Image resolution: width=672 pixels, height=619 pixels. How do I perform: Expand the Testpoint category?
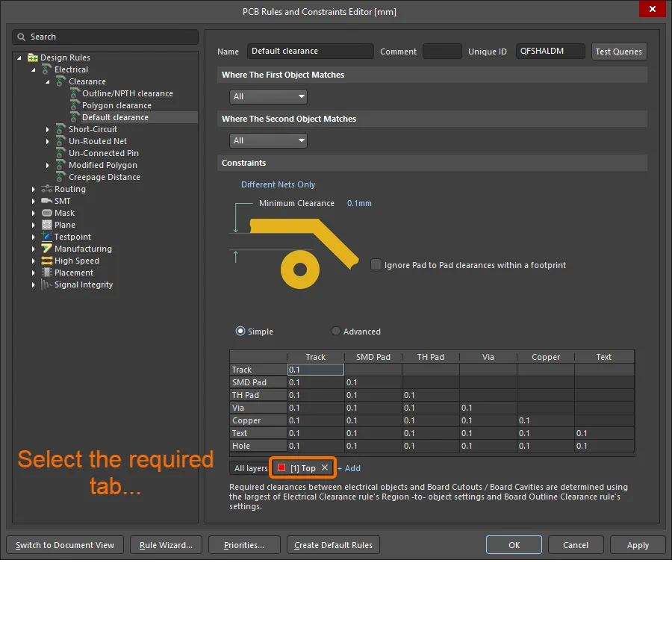click(34, 237)
